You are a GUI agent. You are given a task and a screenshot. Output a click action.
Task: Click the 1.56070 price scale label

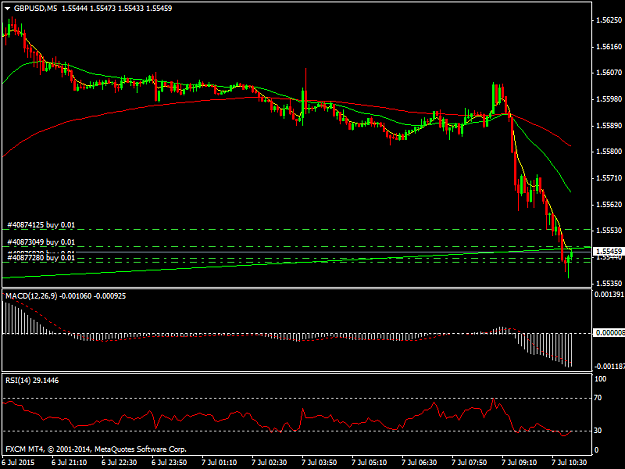[x=609, y=73]
